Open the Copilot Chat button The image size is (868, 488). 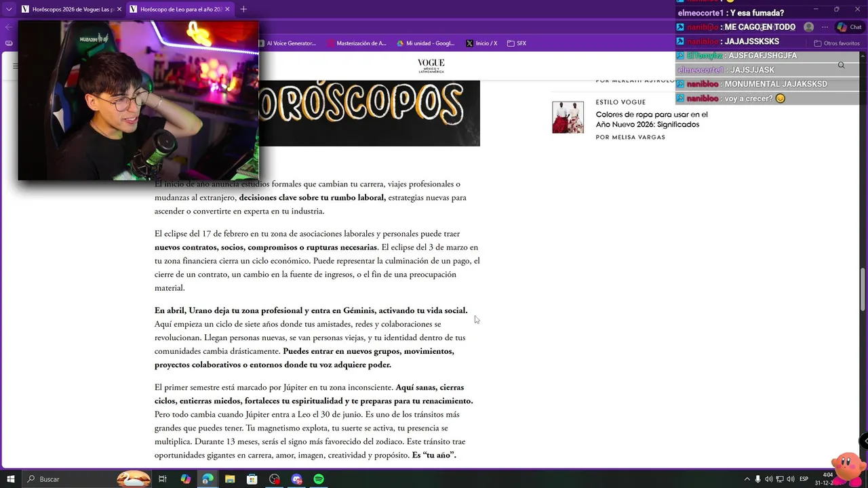click(849, 27)
